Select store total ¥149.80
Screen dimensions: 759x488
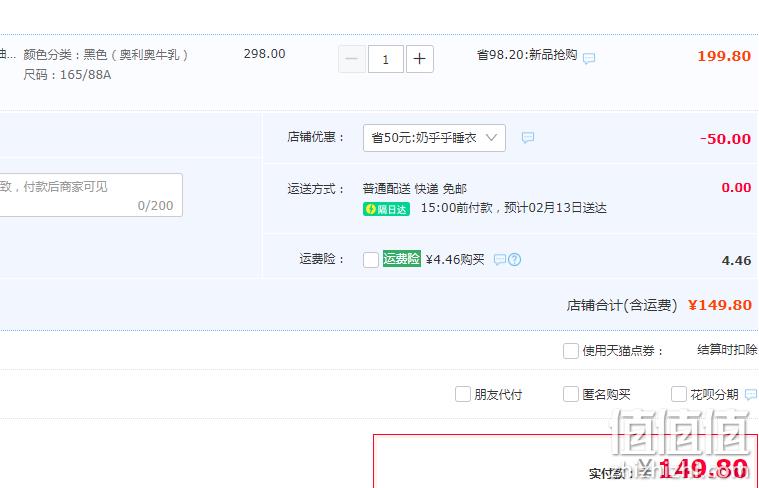(720, 305)
